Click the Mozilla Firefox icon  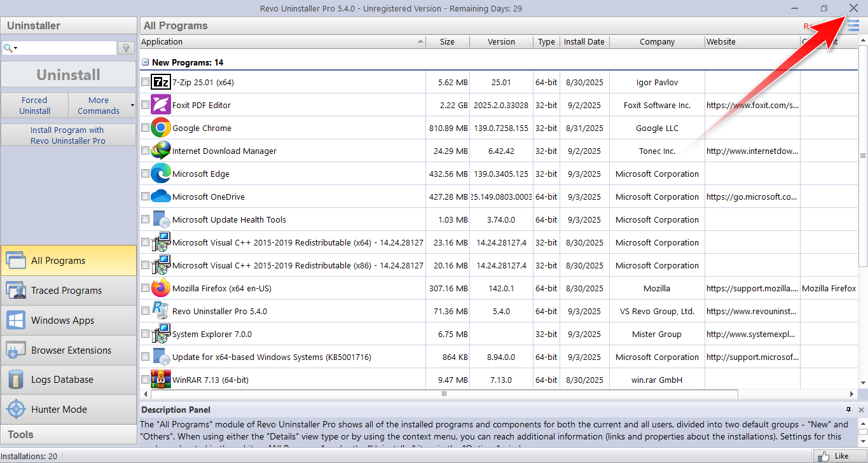pyautogui.click(x=161, y=288)
